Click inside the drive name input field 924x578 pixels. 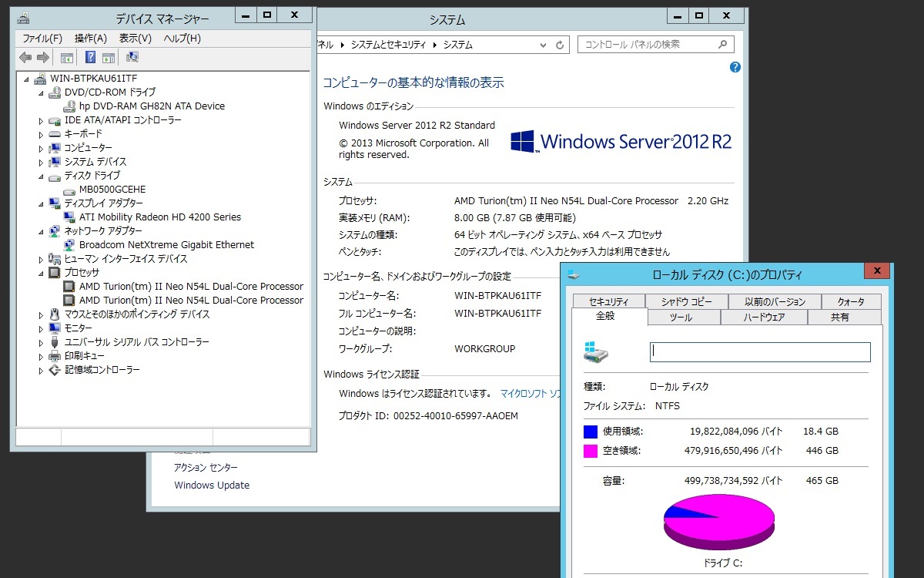click(x=758, y=351)
